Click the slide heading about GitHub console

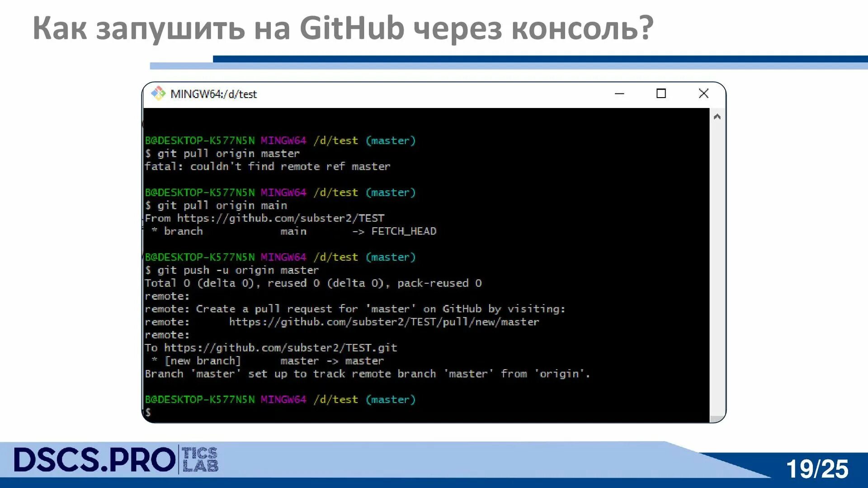(x=343, y=28)
